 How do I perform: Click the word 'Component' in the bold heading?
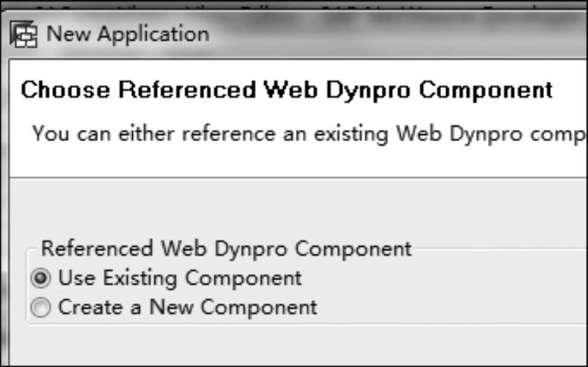tap(486, 90)
